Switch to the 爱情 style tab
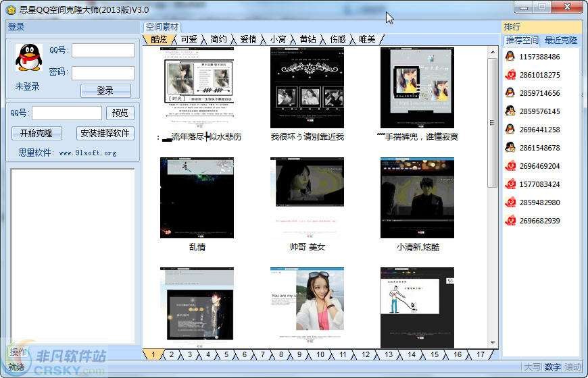The image size is (588, 378). point(248,39)
